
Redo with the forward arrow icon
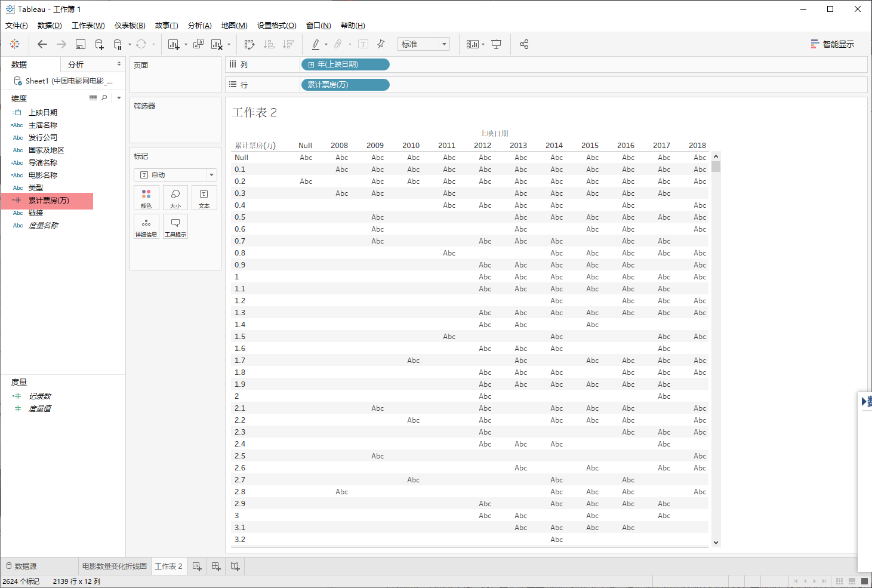(61, 44)
